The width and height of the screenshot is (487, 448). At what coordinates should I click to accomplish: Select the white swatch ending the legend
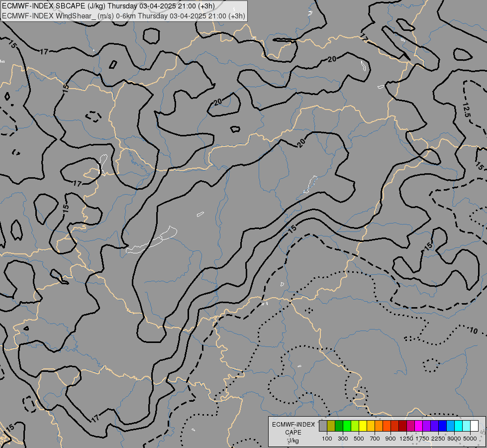474,426
